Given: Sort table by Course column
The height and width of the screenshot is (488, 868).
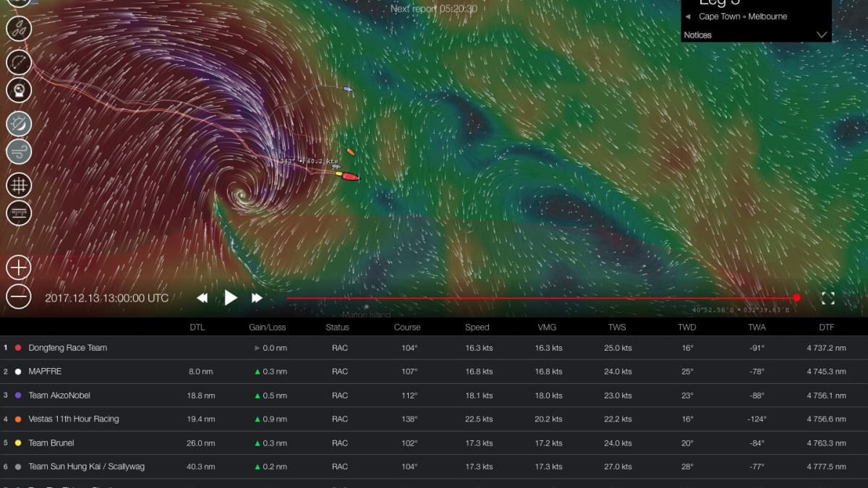Looking at the screenshot, I should (x=407, y=328).
